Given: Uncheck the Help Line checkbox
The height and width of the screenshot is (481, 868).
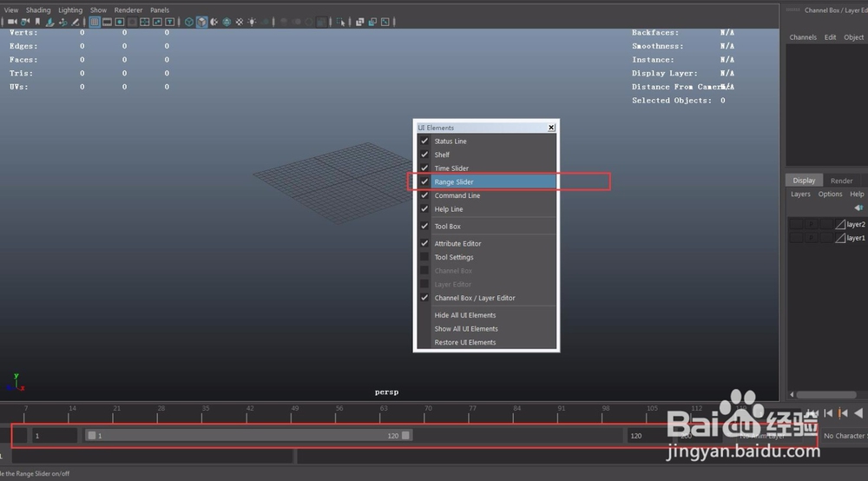Looking at the screenshot, I should click(424, 208).
